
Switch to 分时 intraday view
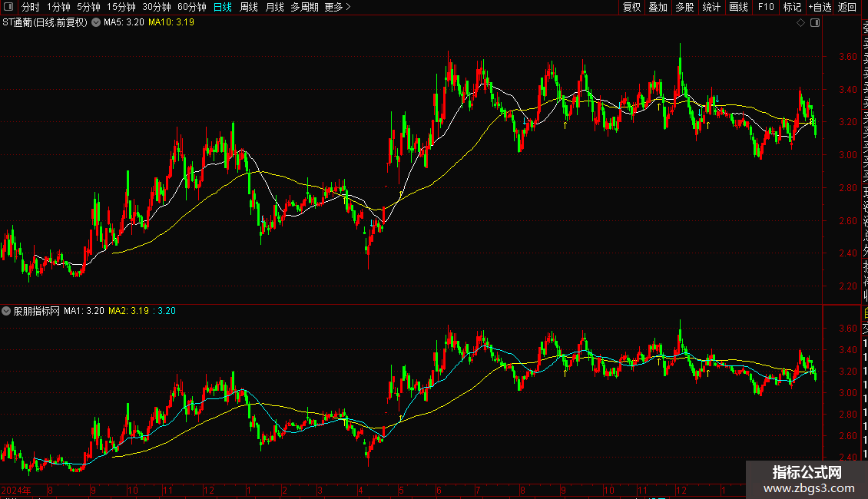coord(31,7)
